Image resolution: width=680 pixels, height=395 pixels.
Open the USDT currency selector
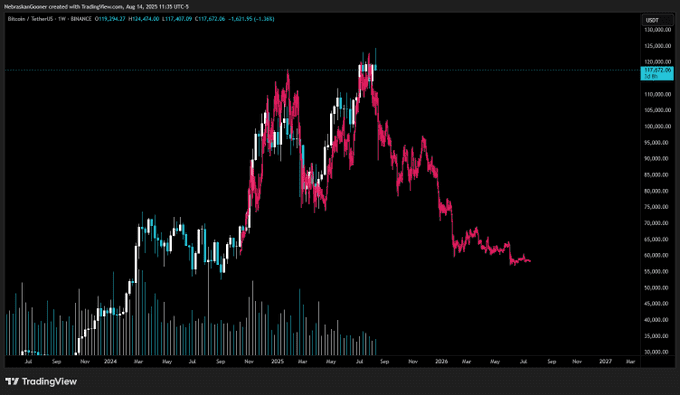(x=652, y=20)
